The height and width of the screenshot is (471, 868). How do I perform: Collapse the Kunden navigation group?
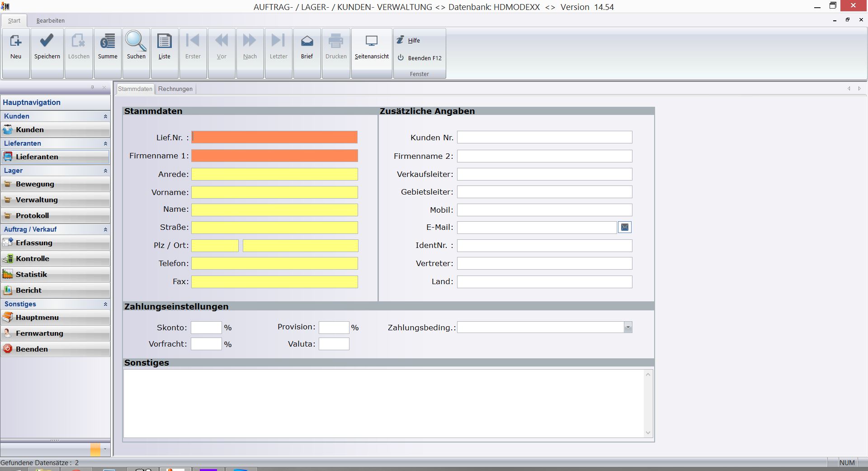[x=105, y=116]
